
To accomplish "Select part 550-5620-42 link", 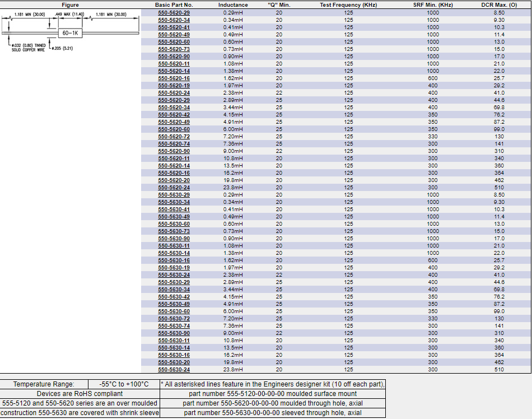I will pyautogui.click(x=174, y=114).
